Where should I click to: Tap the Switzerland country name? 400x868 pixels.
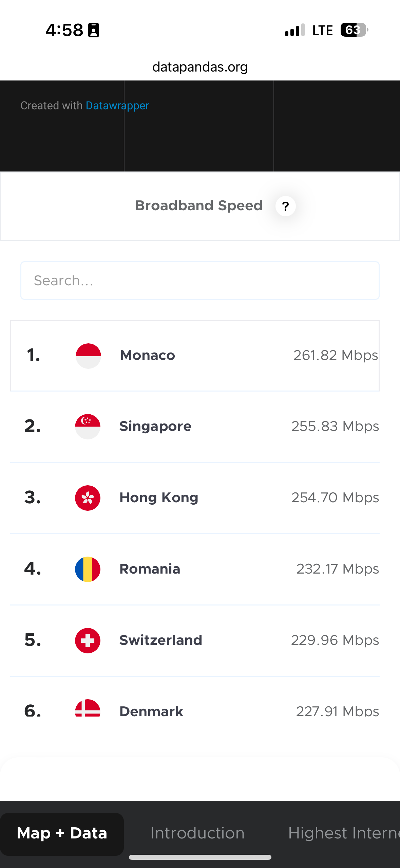tap(160, 640)
